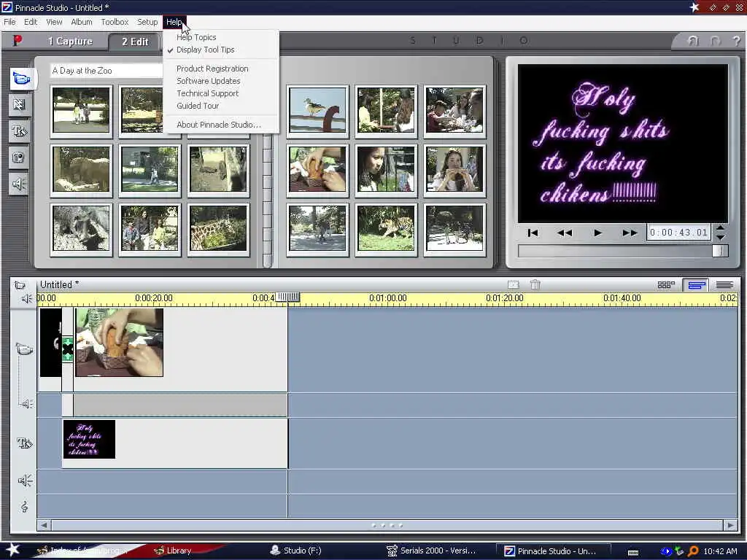Click the timeline scrubber handle
This screenshot has width=747, height=560.
pos(287,297)
